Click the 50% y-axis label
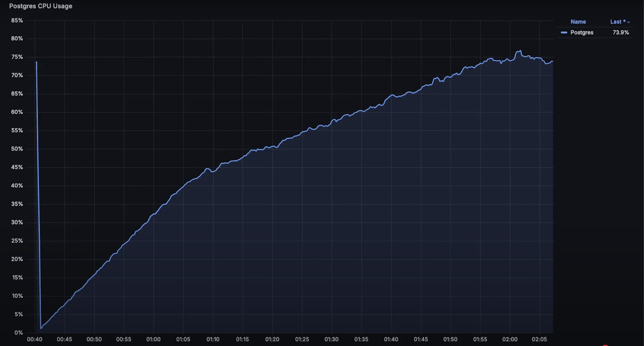The width and height of the screenshot is (644, 346). pos(17,149)
